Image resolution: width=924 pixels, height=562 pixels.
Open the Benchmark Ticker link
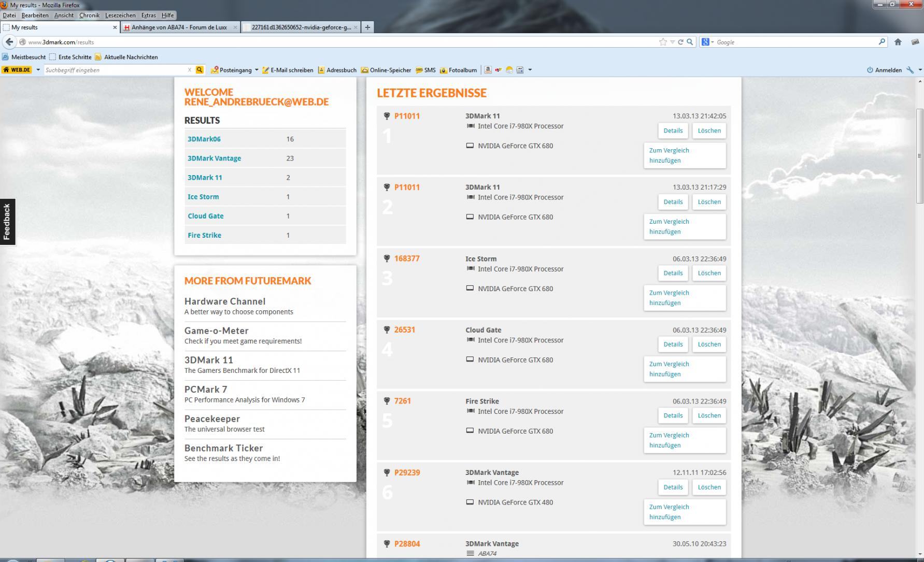pos(223,448)
